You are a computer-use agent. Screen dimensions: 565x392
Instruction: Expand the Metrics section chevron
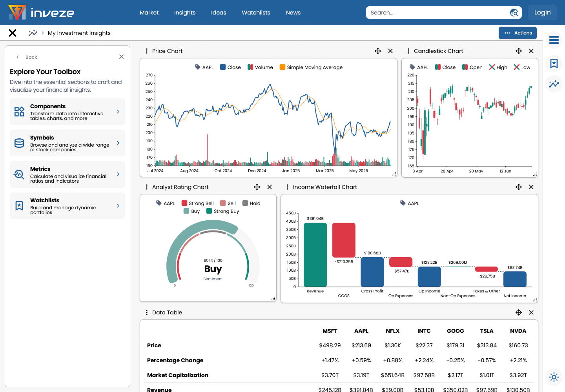coord(118,174)
